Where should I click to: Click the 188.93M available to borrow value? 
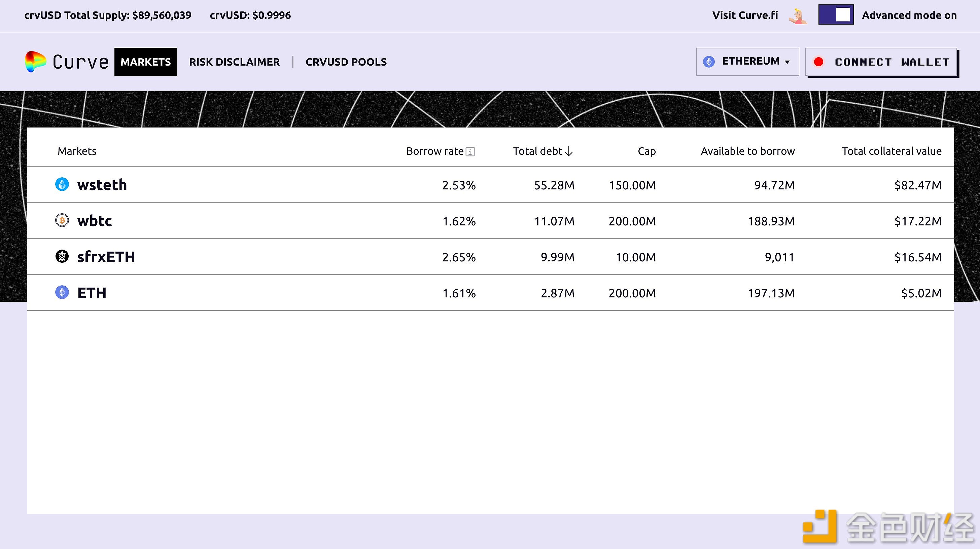(771, 221)
